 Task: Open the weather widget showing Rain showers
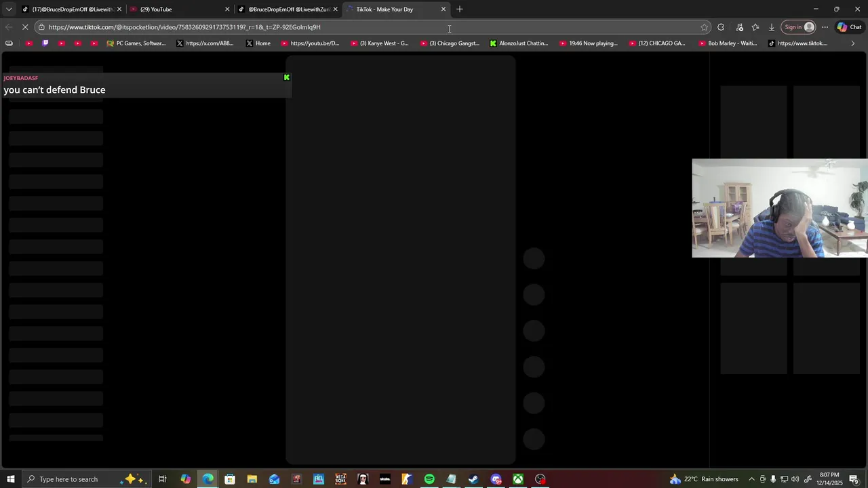click(x=704, y=479)
